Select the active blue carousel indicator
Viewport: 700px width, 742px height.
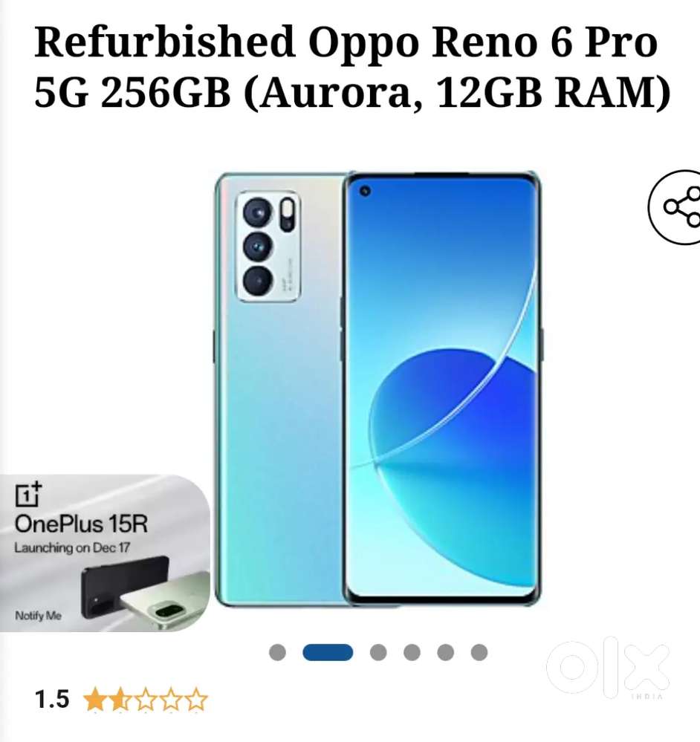(328, 652)
